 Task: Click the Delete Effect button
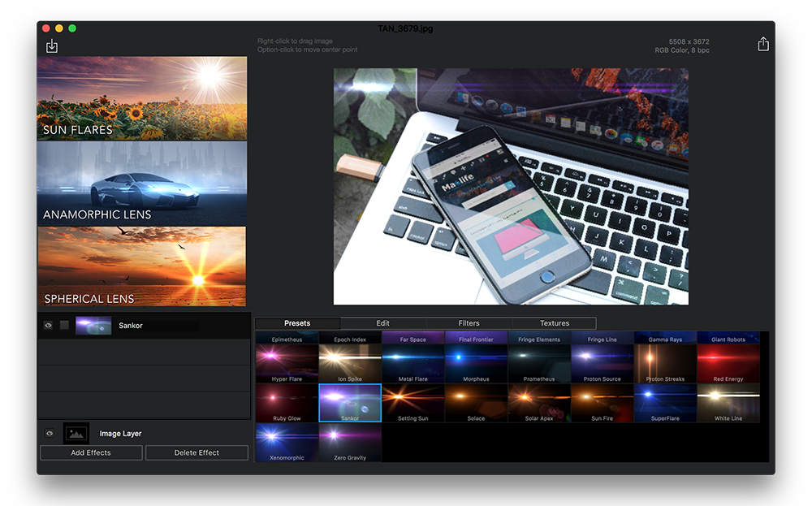196,452
